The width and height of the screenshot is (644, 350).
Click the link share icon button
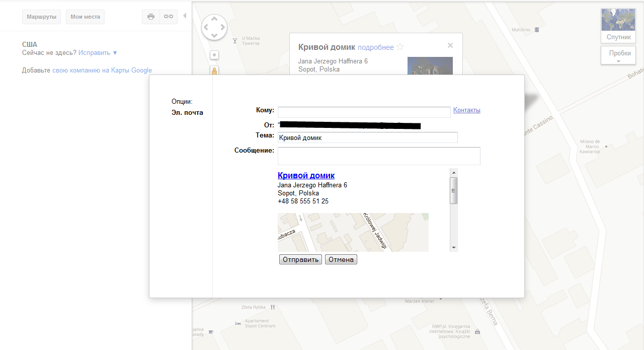169,17
